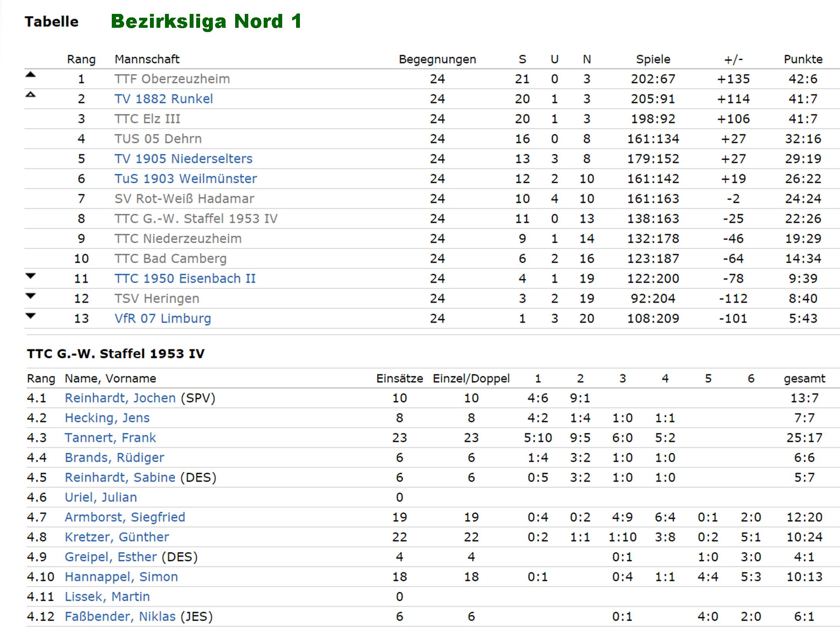Click the down arrow next to VfR 07 Limburg
The width and height of the screenshot is (840, 630).
point(30,316)
